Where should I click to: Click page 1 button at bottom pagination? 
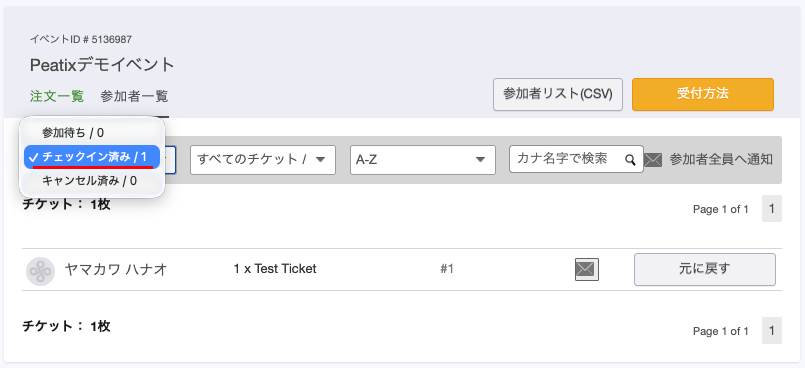pyautogui.click(x=772, y=331)
